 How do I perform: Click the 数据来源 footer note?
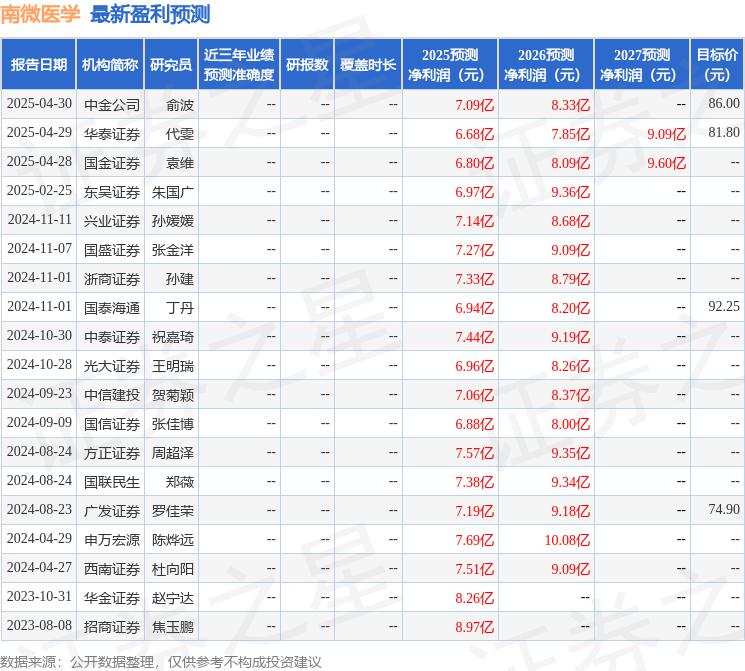tap(161, 662)
